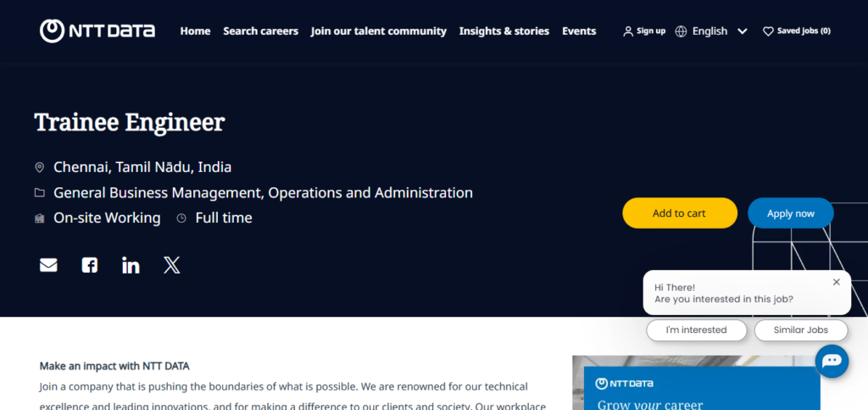The image size is (868, 410).
Task: Click Similar Jobs chat button
Action: (x=801, y=330)
